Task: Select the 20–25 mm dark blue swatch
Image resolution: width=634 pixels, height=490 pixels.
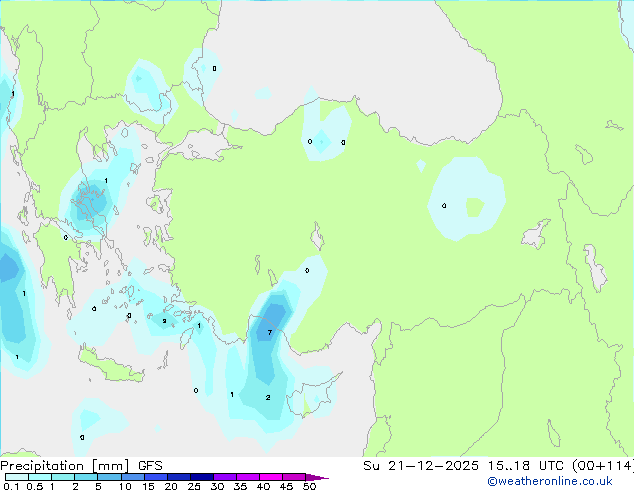Action: pyautogui.click(x=179, y=477)
